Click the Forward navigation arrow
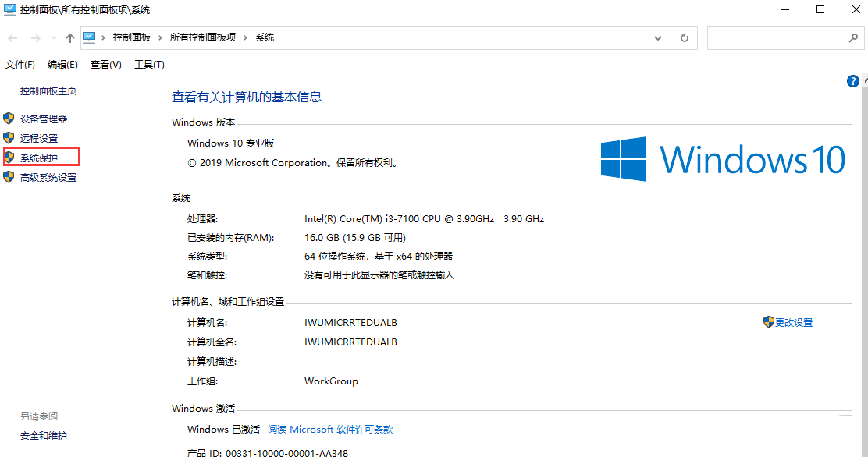The image size is (868, 457). (x=35, y=38)
